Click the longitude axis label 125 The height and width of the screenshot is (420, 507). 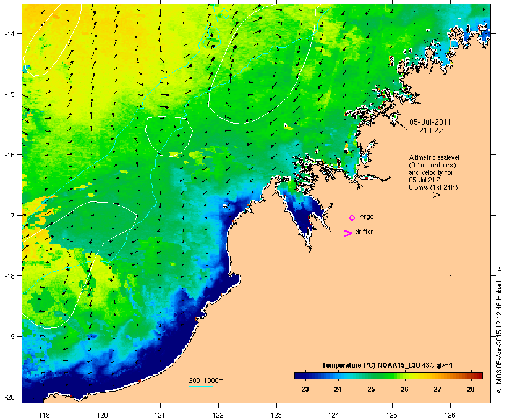point(392,415)
